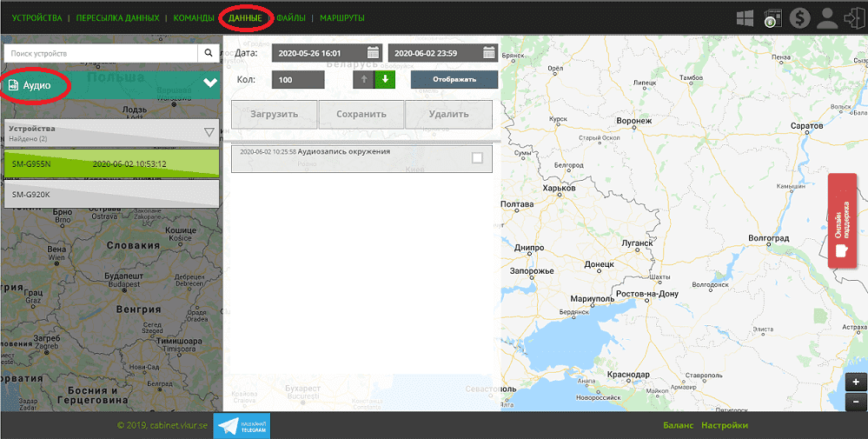Select ascending sort up arrow
Viewport: 868px width, 439px height.
point(363,80)
